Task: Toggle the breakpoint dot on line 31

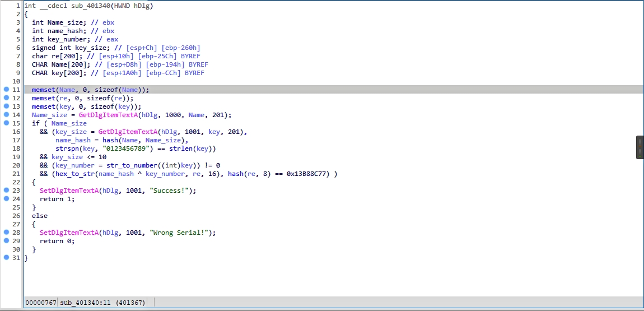Action: click(6, 257)
